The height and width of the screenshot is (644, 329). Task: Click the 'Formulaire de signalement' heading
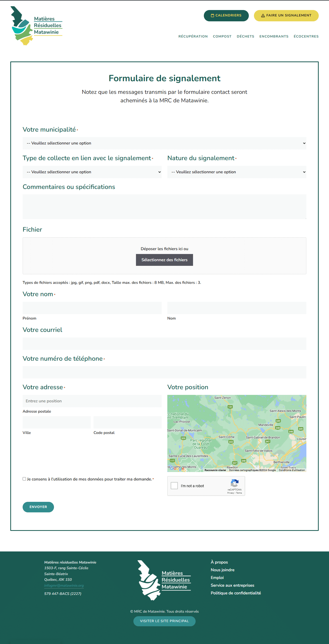point(164,78)
